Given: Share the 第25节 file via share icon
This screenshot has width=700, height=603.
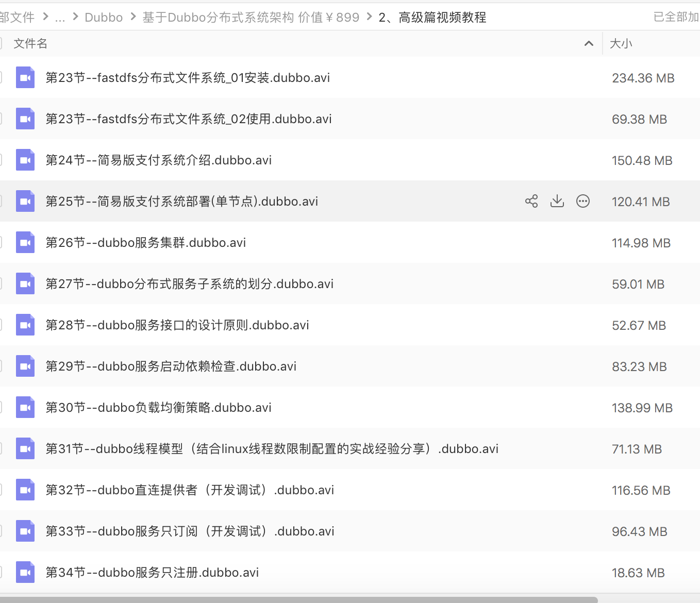Looking at the screenshot, I should click(531, 201).
